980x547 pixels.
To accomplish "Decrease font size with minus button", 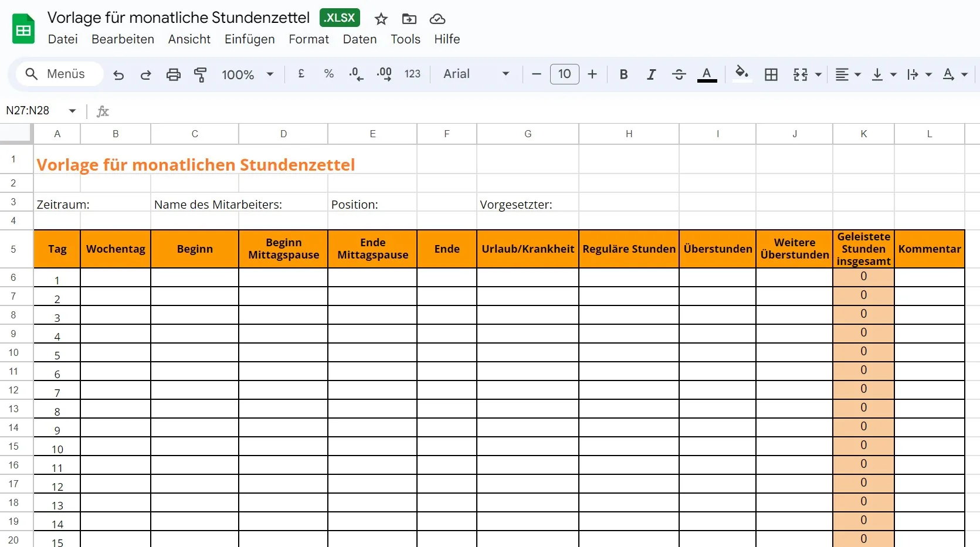I will pos(536,74).
